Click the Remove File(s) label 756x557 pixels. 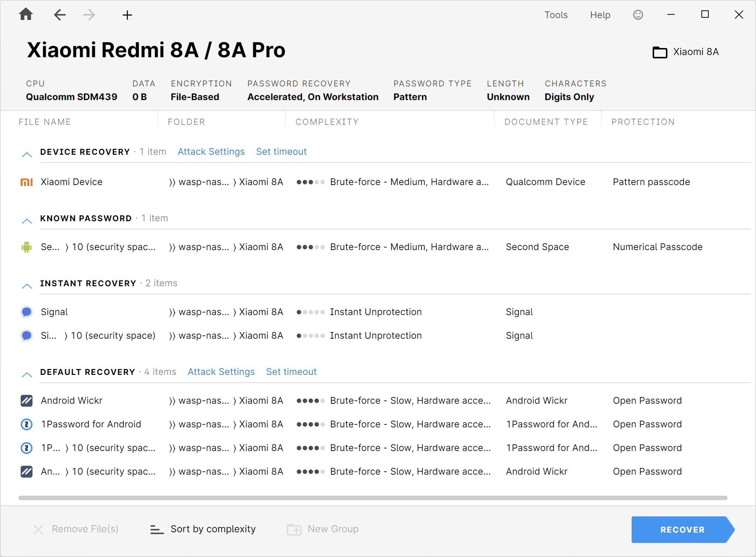(85, 529)
